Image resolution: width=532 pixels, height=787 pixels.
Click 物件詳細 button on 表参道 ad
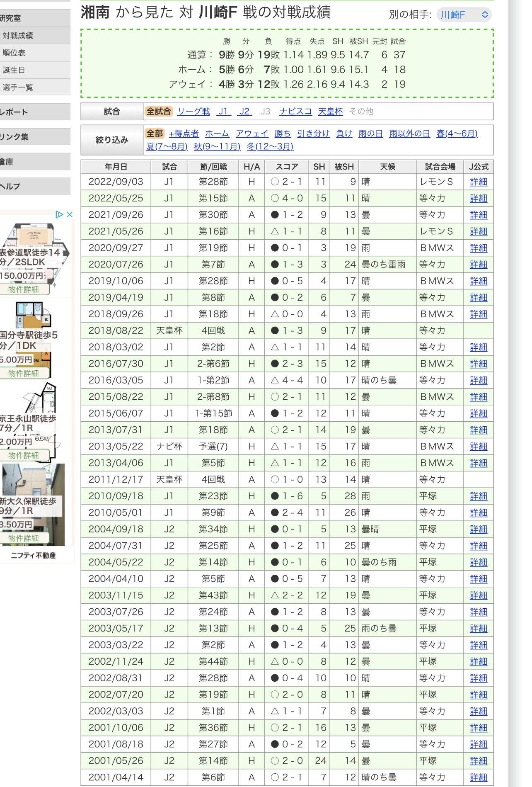point(24,289)
